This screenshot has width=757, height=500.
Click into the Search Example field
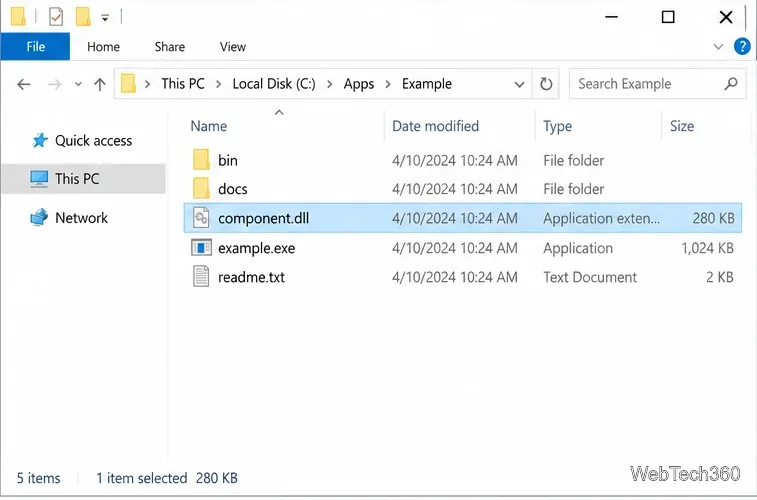point(658,84)
